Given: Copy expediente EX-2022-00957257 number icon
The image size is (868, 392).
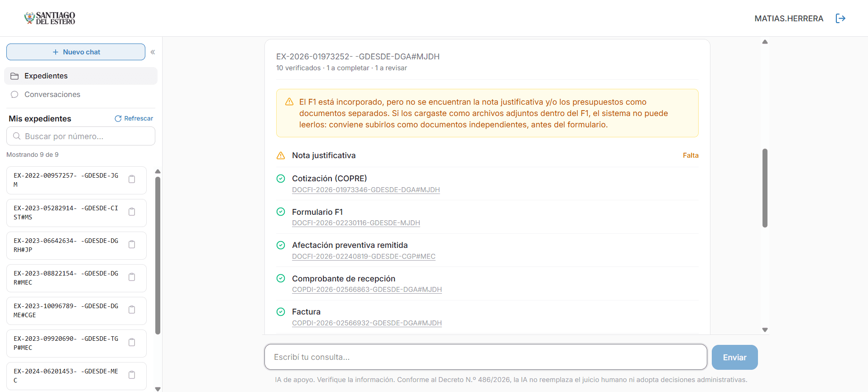Looking at the screenshot, I should point(132,179).
